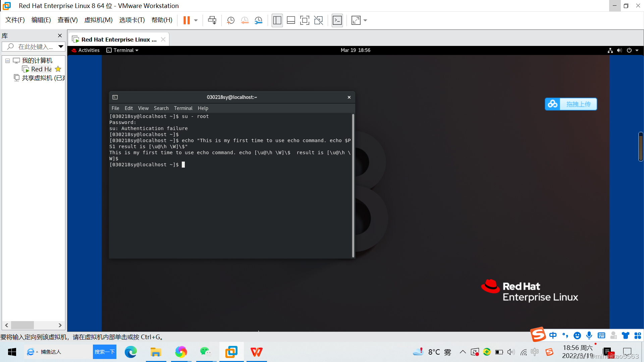Screen dimensions: 644x362
Task: Revert the VM to its snapshot
Action: click(245, 20)
